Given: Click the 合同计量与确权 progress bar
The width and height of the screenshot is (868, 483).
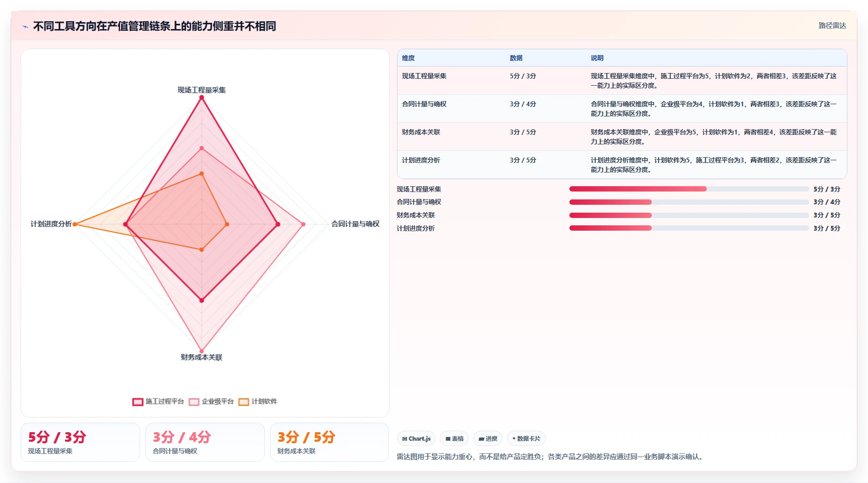Looking at the screenshot, I should [x=689, y=202].
